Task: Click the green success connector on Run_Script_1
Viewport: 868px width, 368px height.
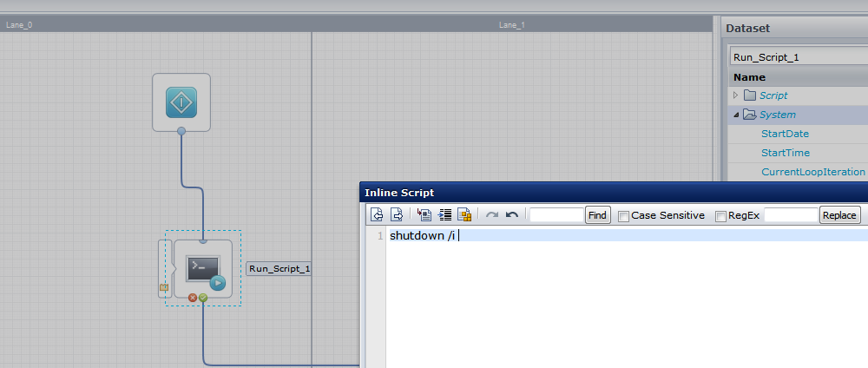Action: (203, 298)
